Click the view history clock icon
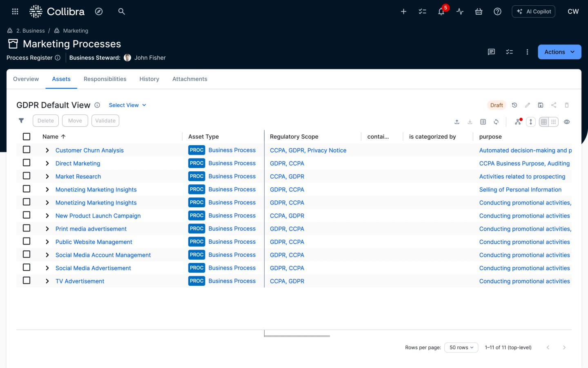Screen dimensions: 588x368 [514, 105]
